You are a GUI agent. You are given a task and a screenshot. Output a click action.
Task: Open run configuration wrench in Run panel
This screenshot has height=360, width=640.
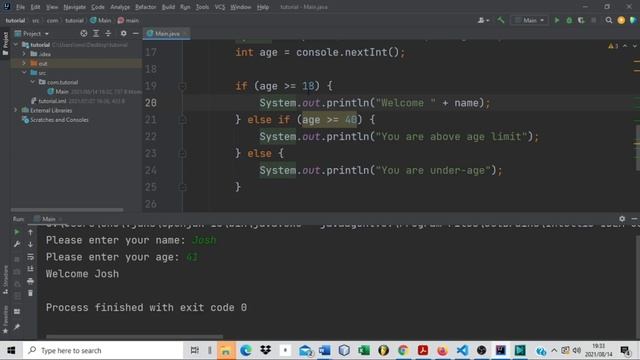click(x=17, y=244)
